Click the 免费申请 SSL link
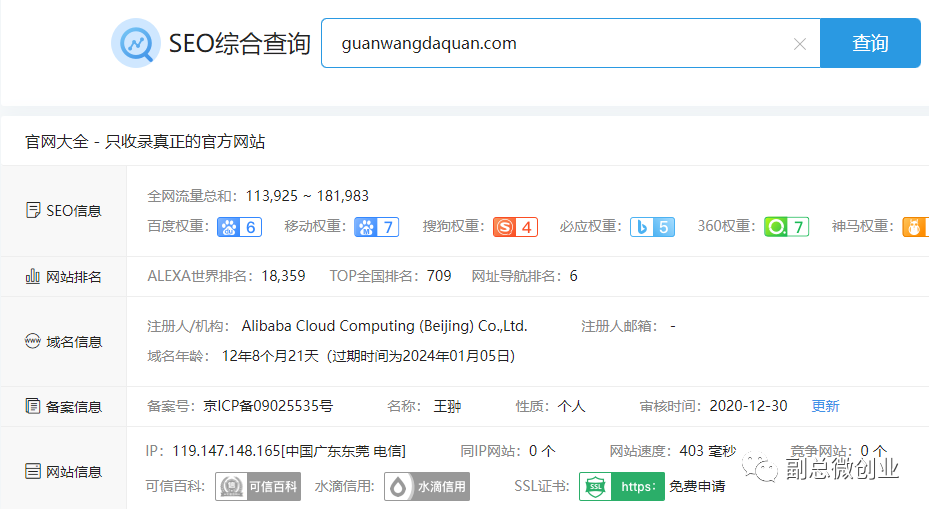Screen dimensions: 929x509 (697, 486)
